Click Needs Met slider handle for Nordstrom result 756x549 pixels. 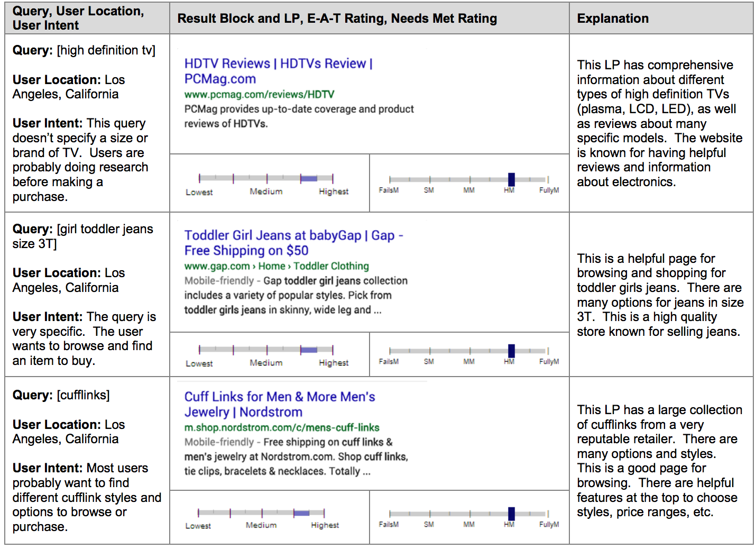point(511,514)
